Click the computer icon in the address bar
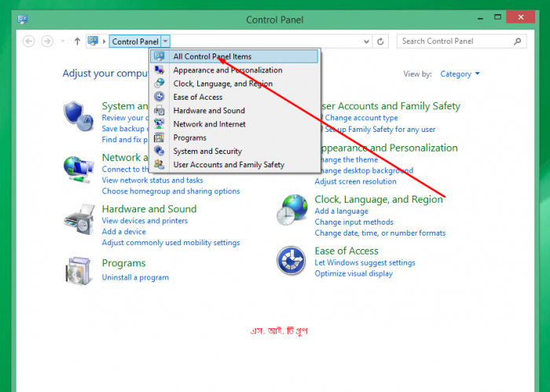 click(93, 41)
